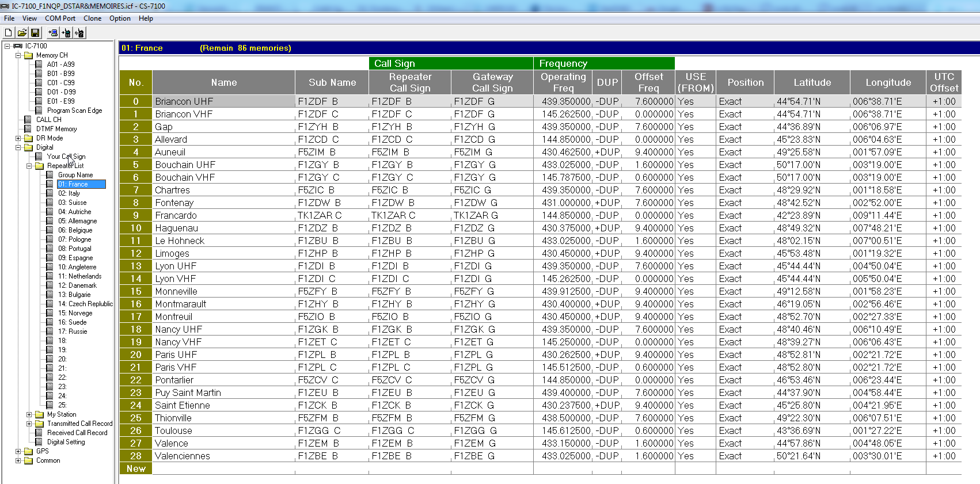
Task: Open the Option menu
Action: (x=120, y=18)
